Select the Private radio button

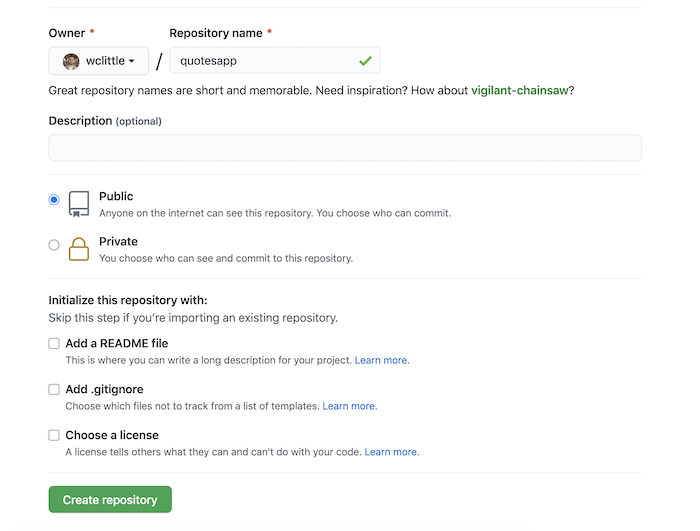click(54, 245)
